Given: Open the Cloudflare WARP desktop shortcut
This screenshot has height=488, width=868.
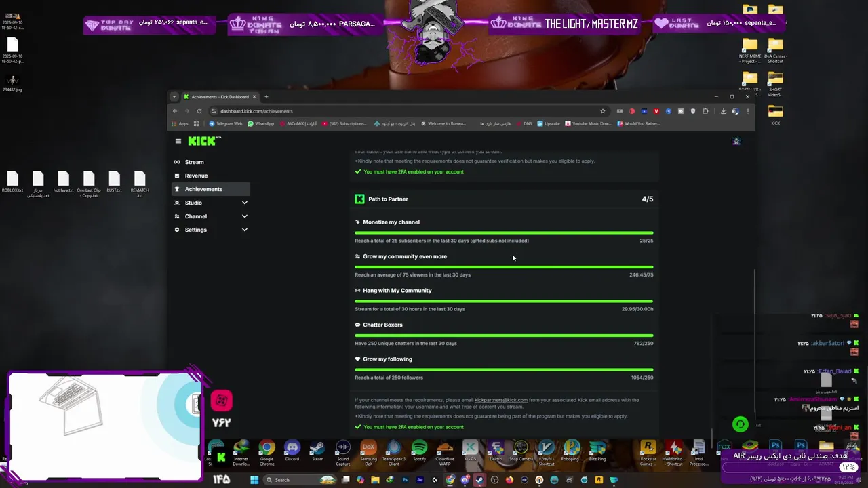Looking at the screenshot, I should tap(445, 453).
